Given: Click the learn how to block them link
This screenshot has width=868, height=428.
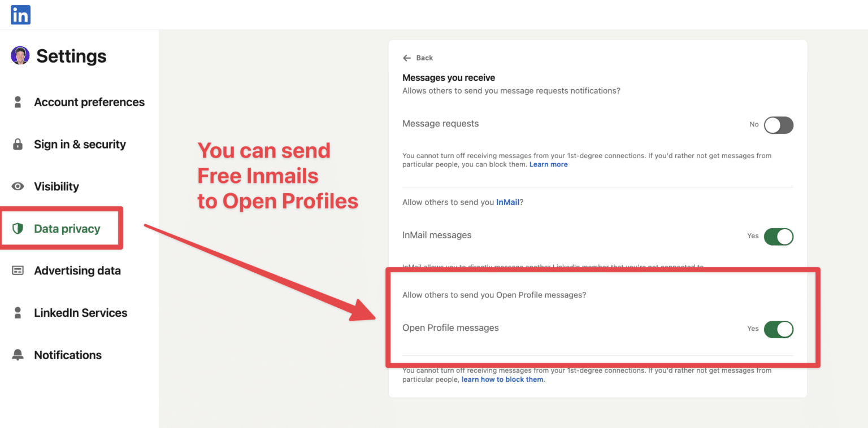Looking at the screenshot, I should [502, 379].
